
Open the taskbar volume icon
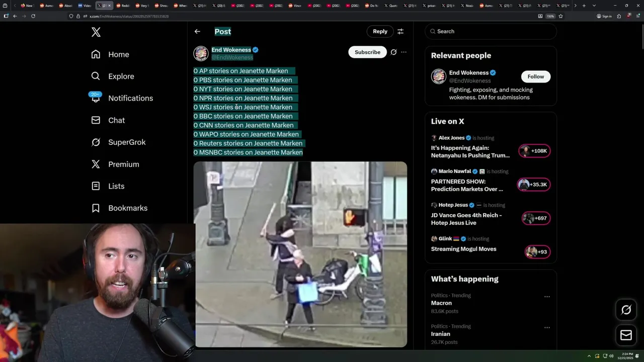611,356
